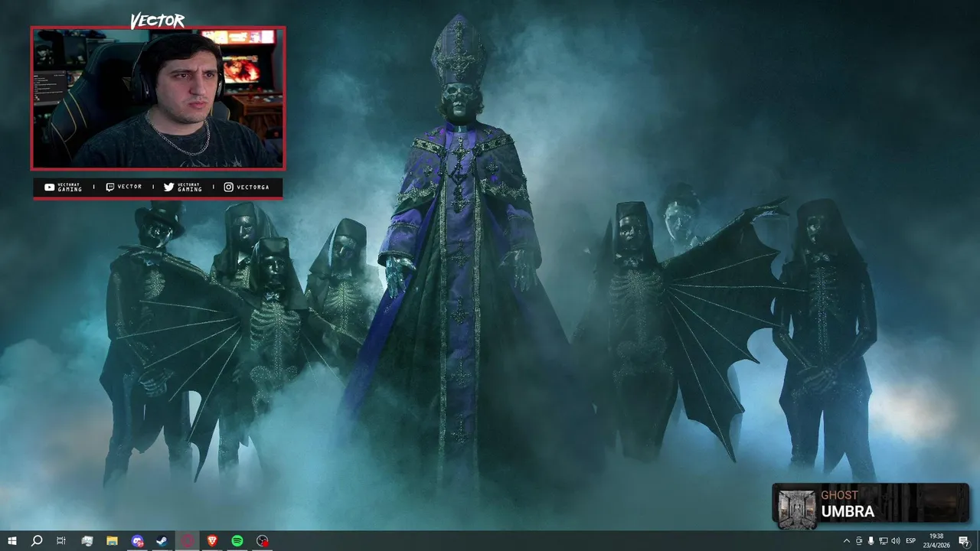Click the Instagram icon in social bar
This screenshot has height=551, width=980.
pyautogui.click(x=228, y=187)
